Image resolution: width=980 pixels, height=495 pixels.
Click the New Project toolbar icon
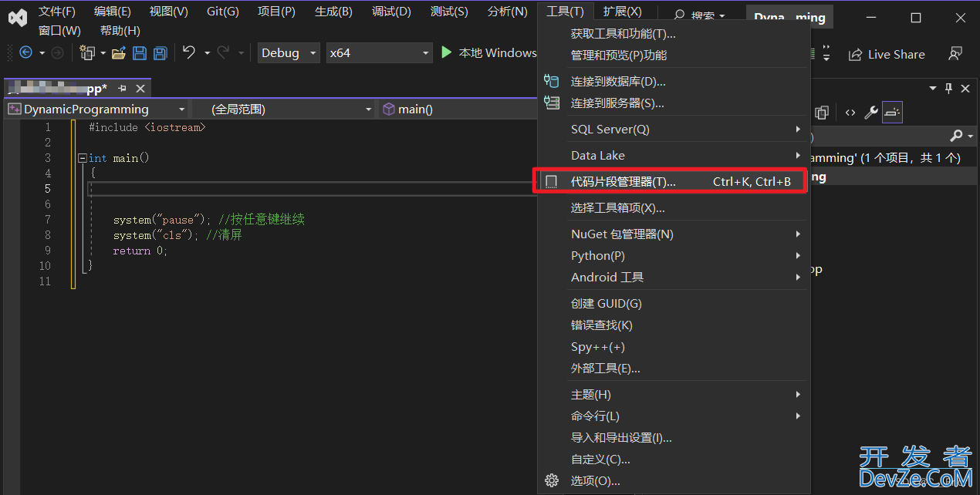pos(87,52)
